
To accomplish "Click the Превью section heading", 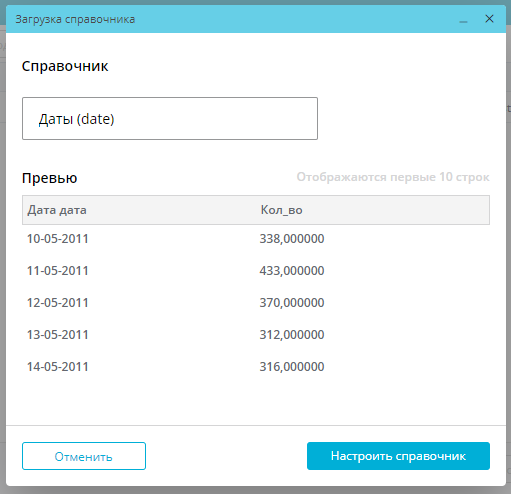I will [49, 178].
